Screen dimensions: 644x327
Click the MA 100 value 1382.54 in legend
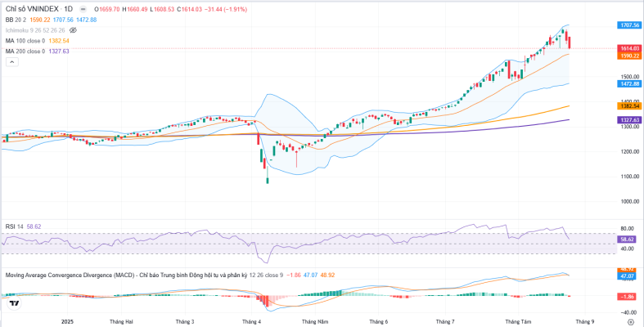pos(59,41)
